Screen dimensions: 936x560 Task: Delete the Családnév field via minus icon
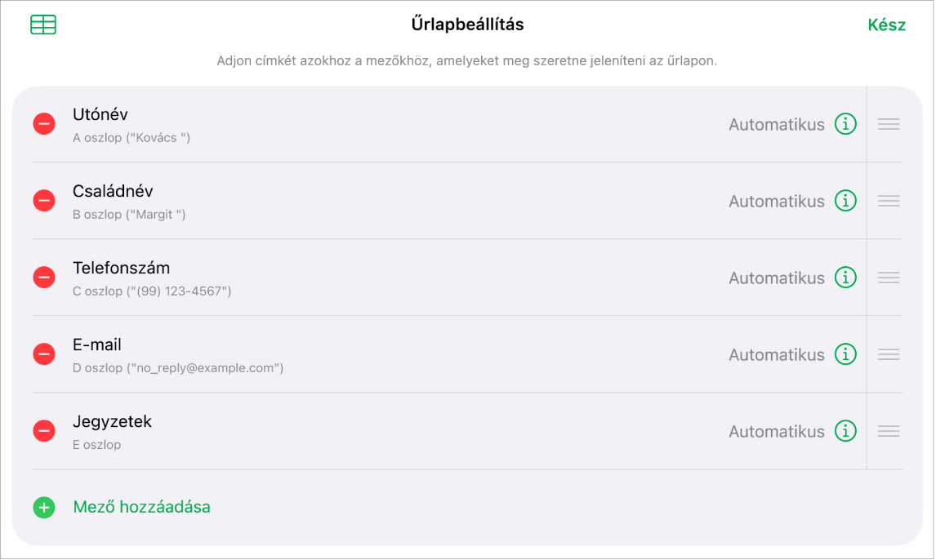44,200
